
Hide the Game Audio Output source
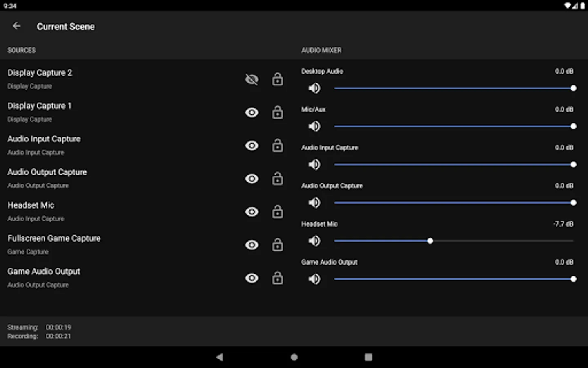pos(252,278)
